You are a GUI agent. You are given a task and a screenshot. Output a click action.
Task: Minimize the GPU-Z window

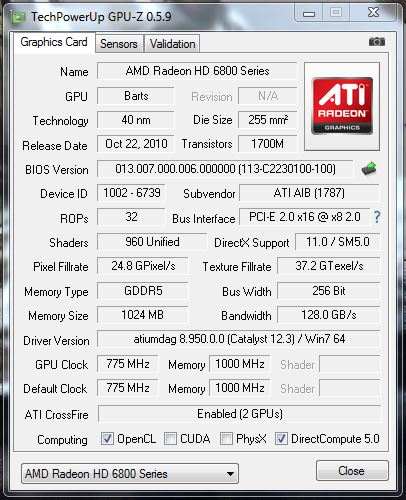pyautogui.click(x=309, y=14)
